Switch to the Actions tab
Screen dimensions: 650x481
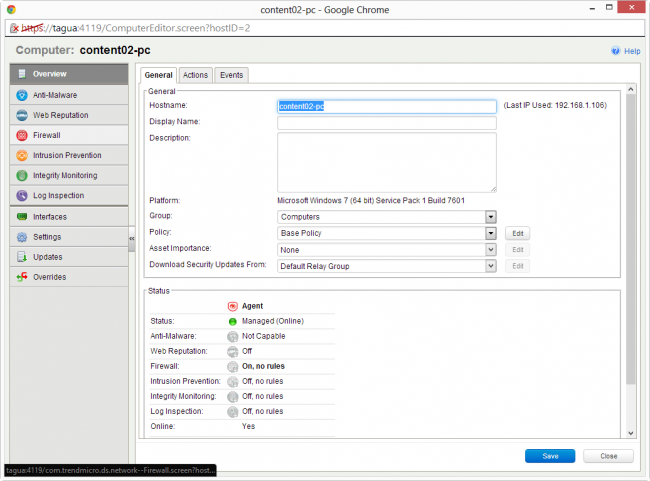pyautogui.click(x=195, y=75)
